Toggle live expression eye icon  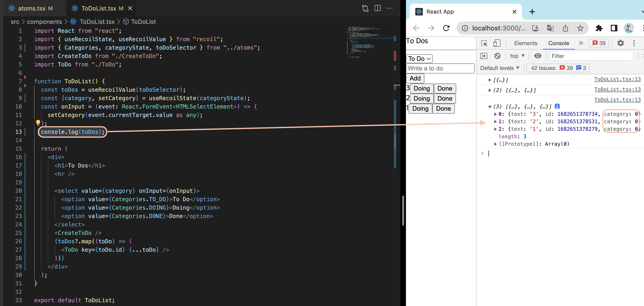[538, 56]
